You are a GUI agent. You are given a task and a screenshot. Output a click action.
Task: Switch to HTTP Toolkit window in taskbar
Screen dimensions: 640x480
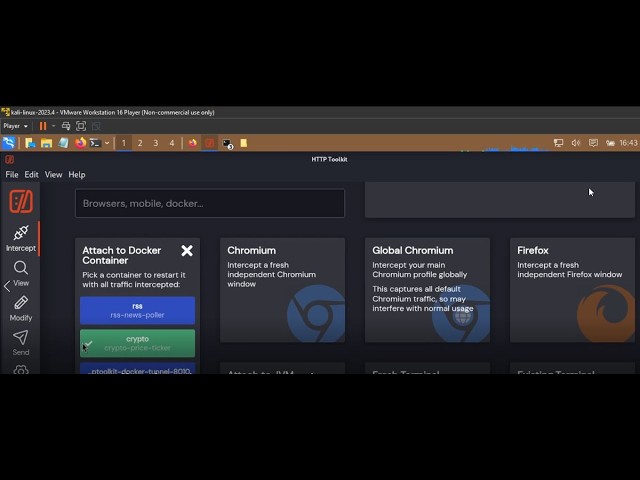click(x=209, y=143)
